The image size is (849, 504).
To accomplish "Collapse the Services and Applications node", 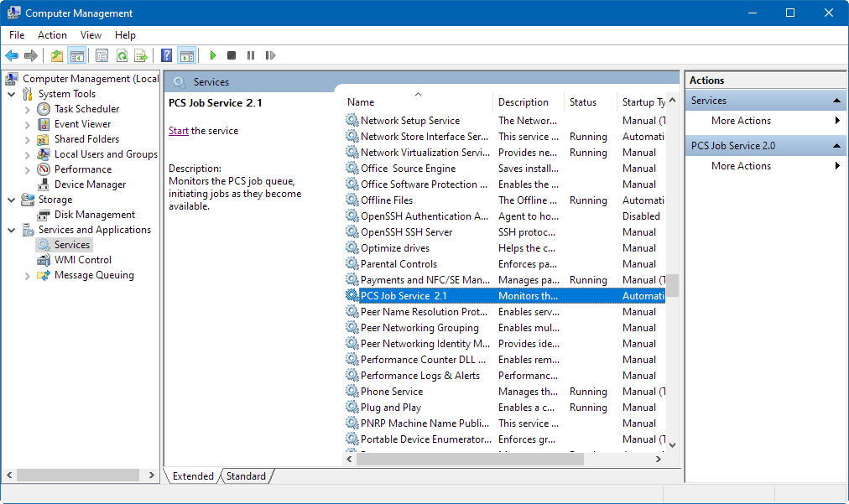I will tap(12, 230).
